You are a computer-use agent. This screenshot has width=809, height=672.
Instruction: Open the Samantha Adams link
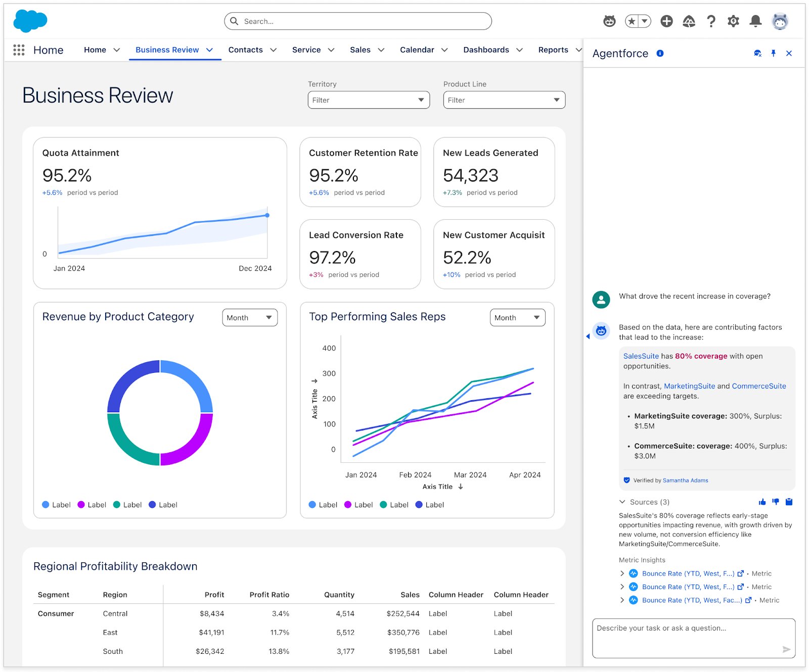[x=685, y=481]
